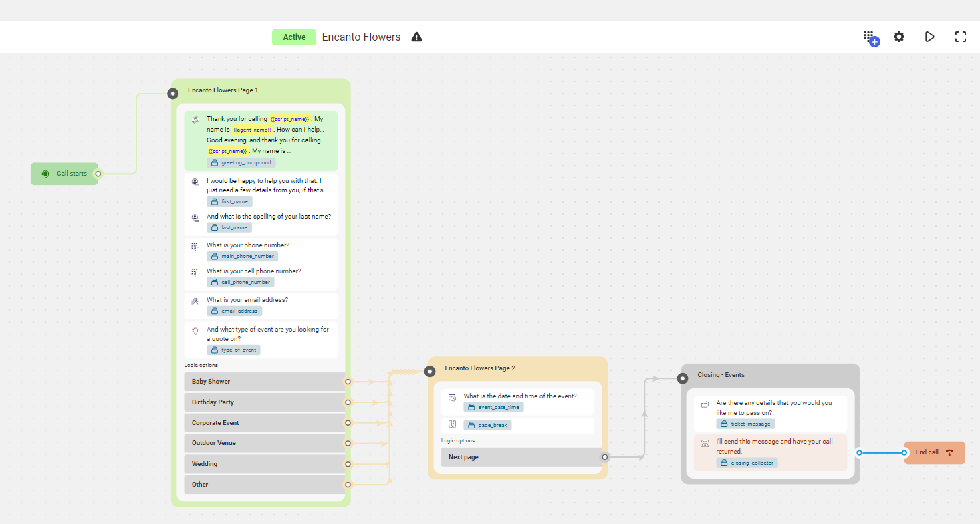Click the Active status badge
This screenshot has width=980, height=524.
click(294, 37)
